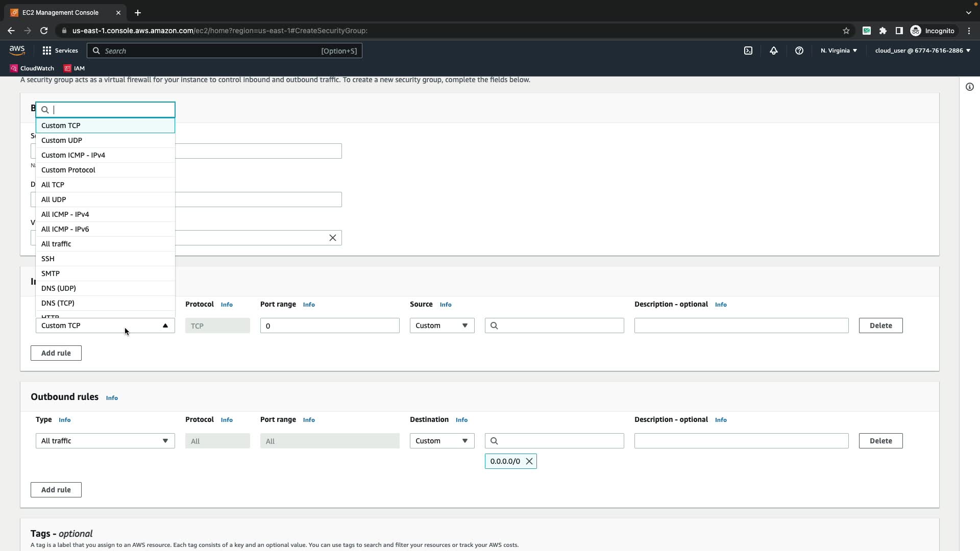The image size is (980, 551).
Task: Open the IAM bookmark shortcut
Action: (74, 68)
